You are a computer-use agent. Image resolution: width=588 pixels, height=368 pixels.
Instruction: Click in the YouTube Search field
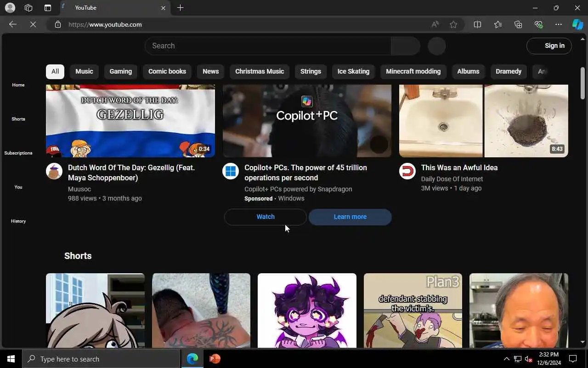(x=268, y=46)
